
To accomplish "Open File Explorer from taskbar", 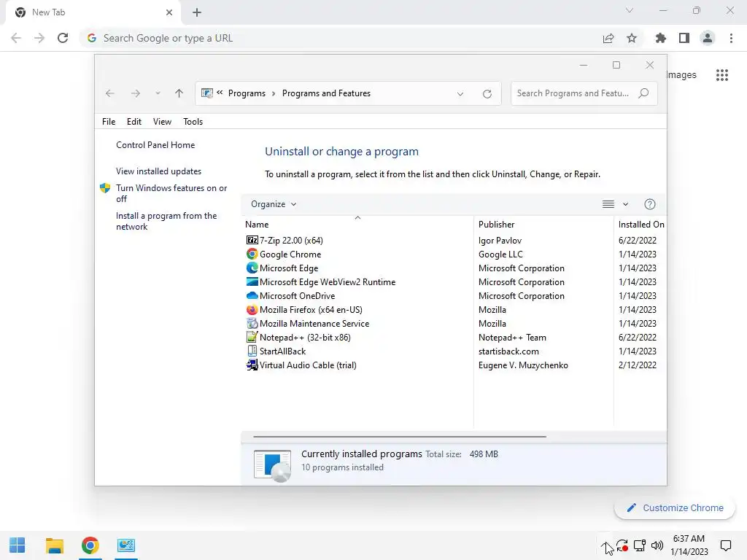I will [55, 545].
